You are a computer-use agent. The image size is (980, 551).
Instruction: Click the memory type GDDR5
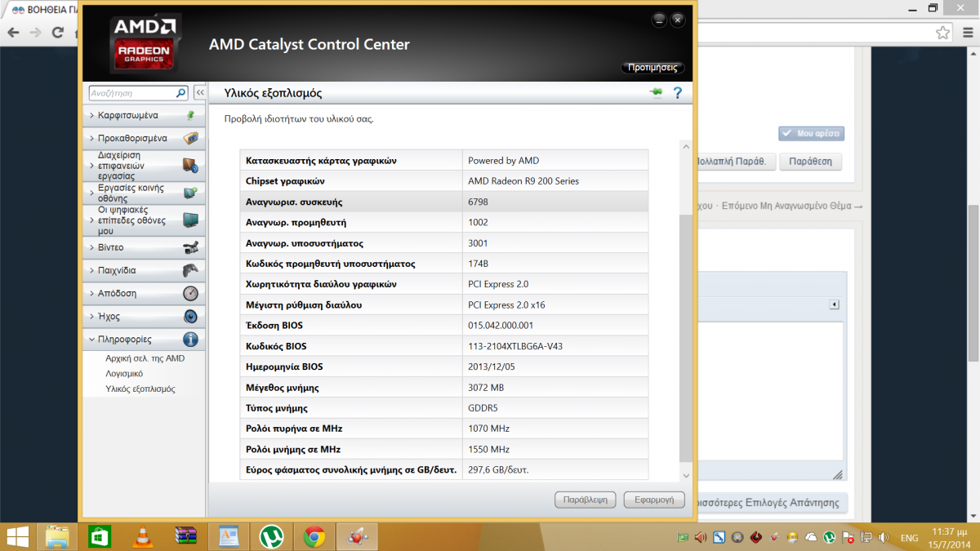click(x=482, y=408)
